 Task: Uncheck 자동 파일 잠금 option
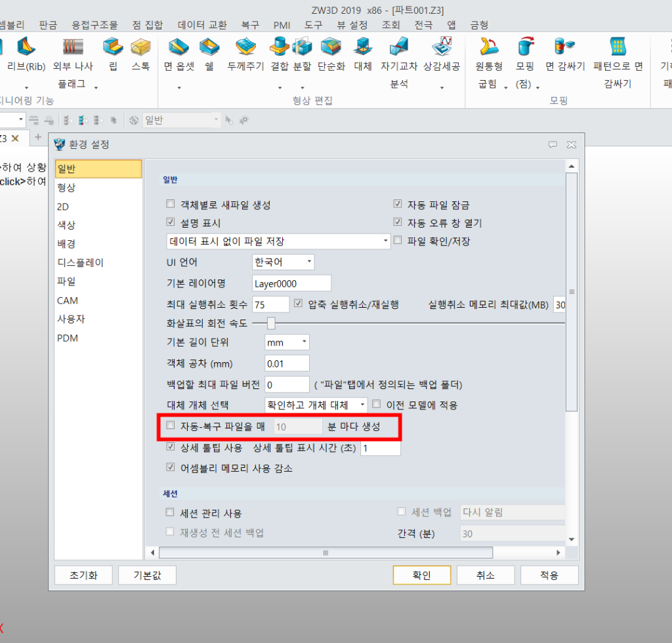pos(398,204)
